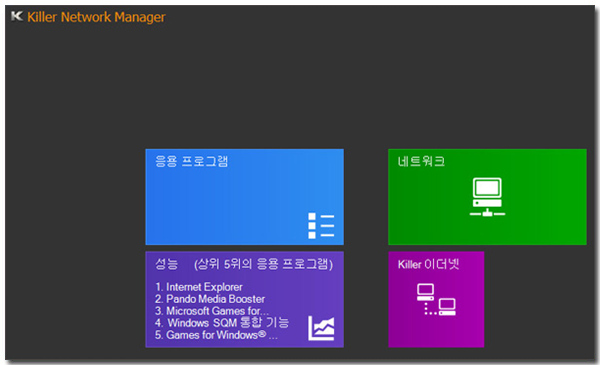Open the 네트워크 tile
Image resolution: width=600 pixels, height=365 pixels.
487,197
